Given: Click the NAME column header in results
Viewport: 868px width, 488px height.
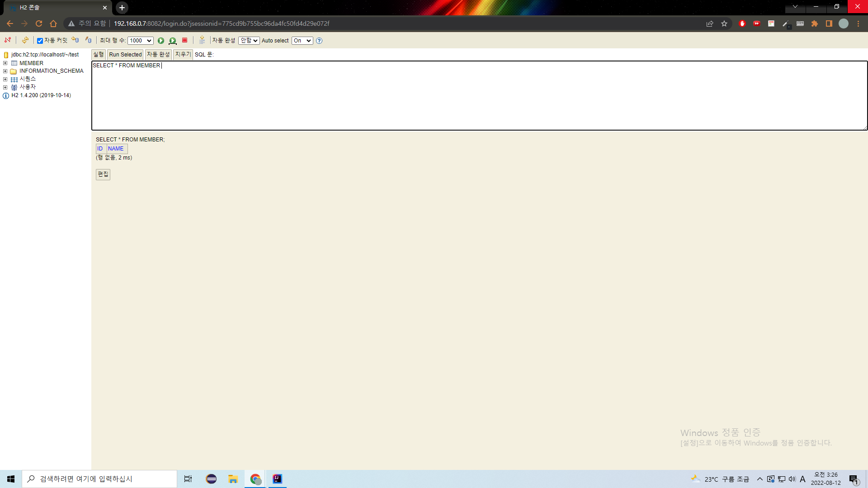Looking at the screenshot, I should (x=116, y=149).
